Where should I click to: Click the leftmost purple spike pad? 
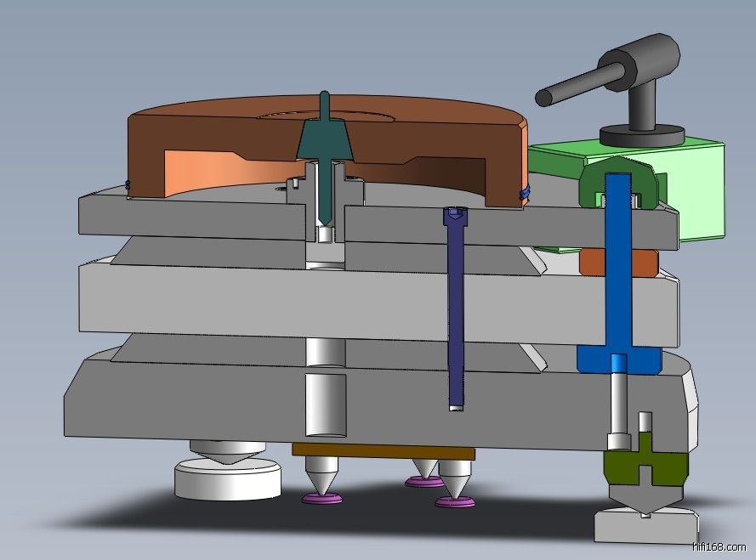[x=322, y=498]
